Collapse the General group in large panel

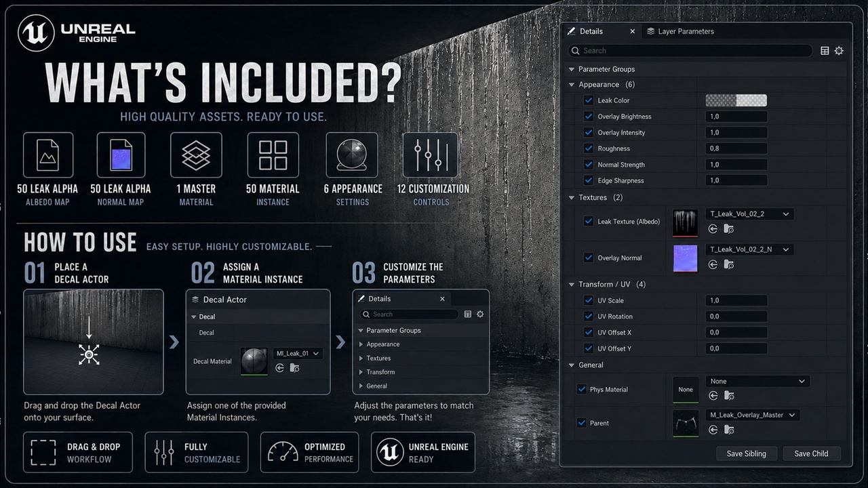coord(572,365)
